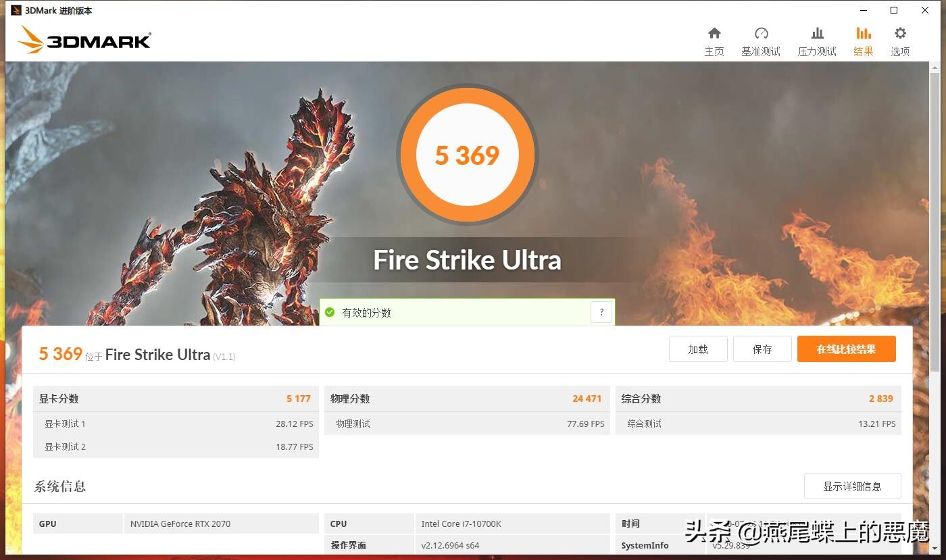
Task: Click the orange 5 369 score circle
Action: [x=467, y=155]
